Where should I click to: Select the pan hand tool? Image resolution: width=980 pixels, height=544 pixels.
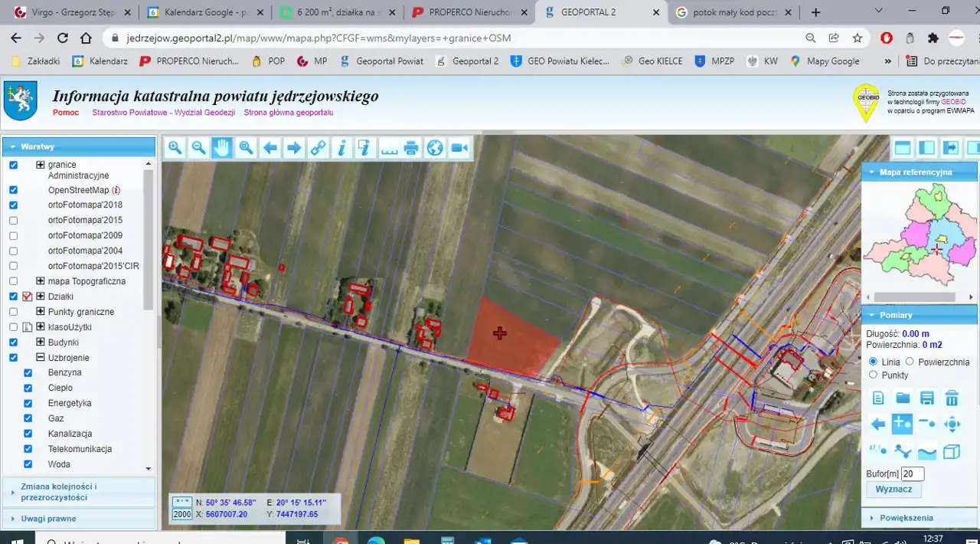[222, 148]
